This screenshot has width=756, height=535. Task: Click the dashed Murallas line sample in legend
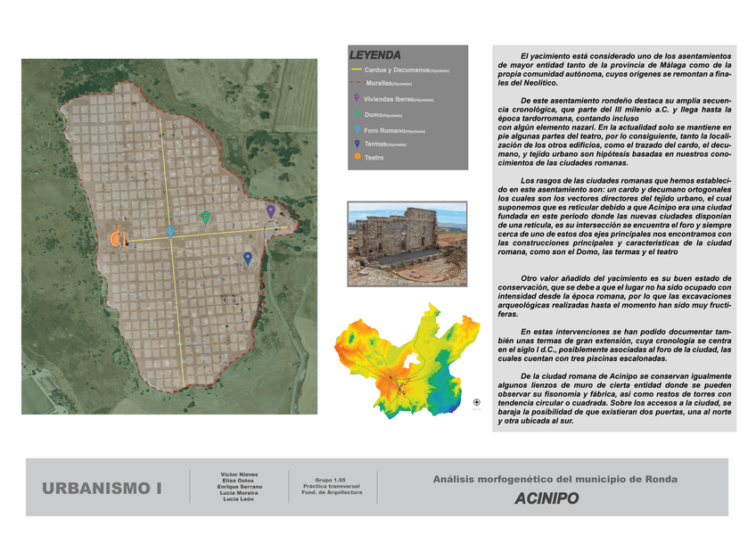(358, 83)
